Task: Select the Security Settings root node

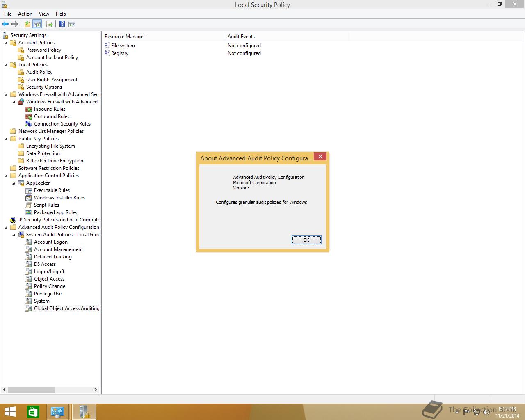Action: tap(28, 35)
